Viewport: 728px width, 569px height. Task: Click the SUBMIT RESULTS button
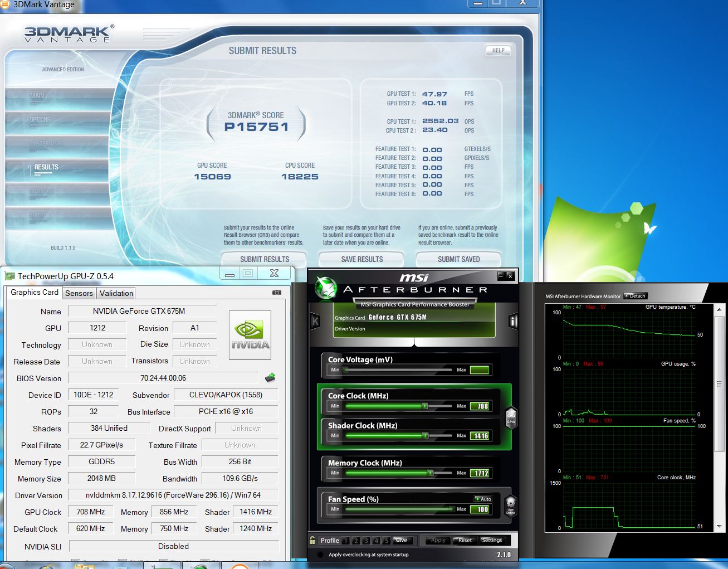tap(265, 259)
